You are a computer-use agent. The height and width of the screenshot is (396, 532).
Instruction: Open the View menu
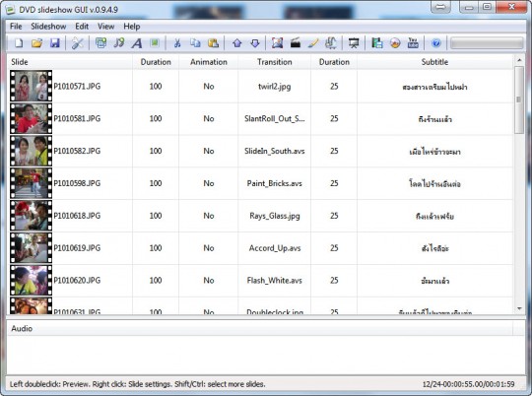105,27
